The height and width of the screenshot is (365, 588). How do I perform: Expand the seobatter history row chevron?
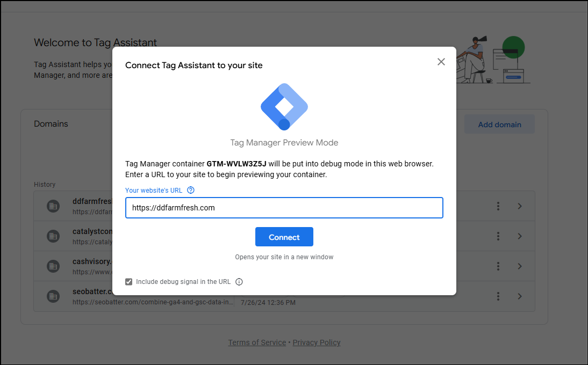point(520,296)
